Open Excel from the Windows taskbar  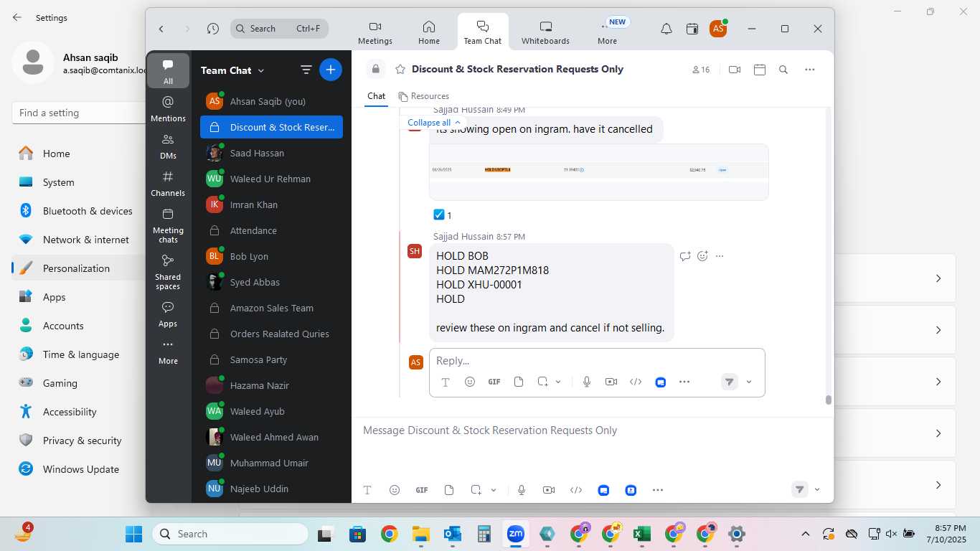642,534
